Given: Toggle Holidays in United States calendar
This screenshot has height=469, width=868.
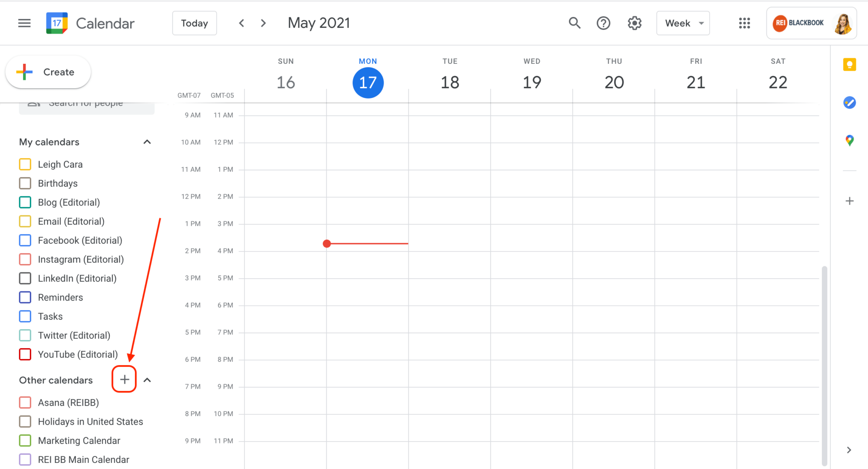Looking at the screenshot, I should [x=26, y=422].
